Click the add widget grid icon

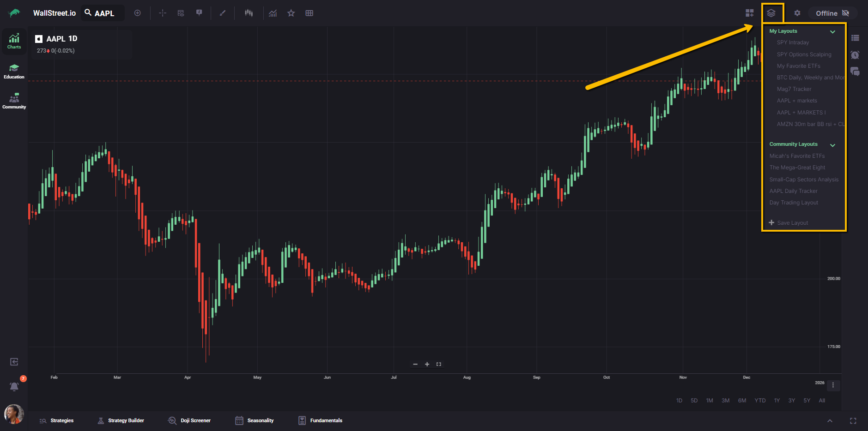click(749, 13)
